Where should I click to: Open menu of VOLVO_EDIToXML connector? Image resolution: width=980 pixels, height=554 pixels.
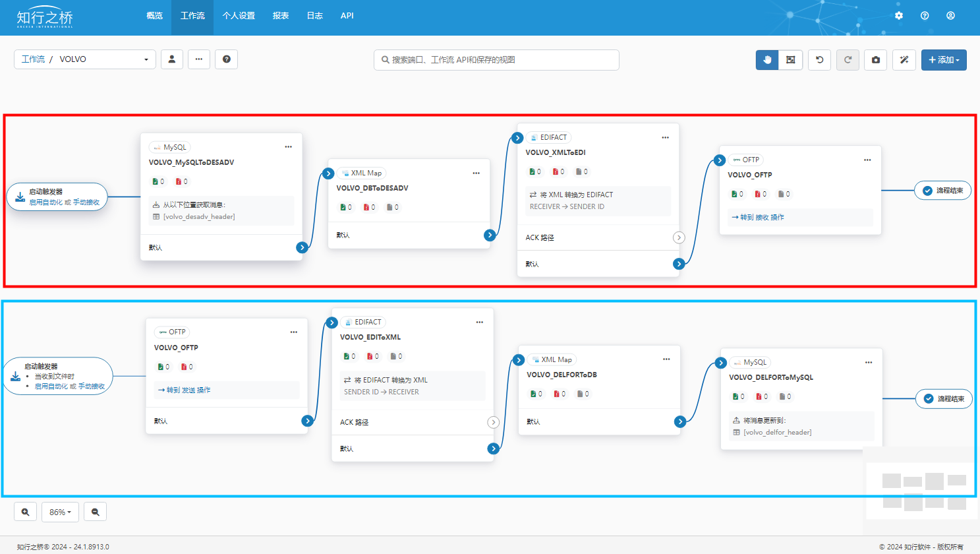479,322
